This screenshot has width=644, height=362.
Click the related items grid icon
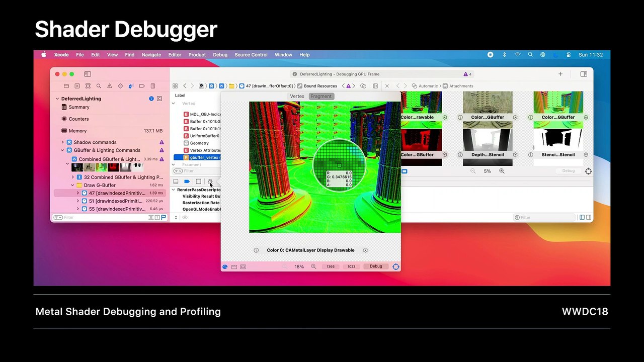pos(175,86)
